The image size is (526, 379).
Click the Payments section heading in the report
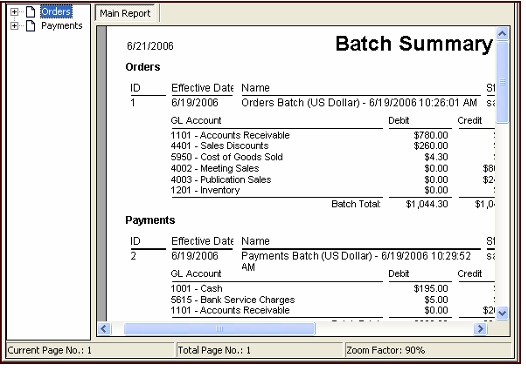click(x=150, y=220)
